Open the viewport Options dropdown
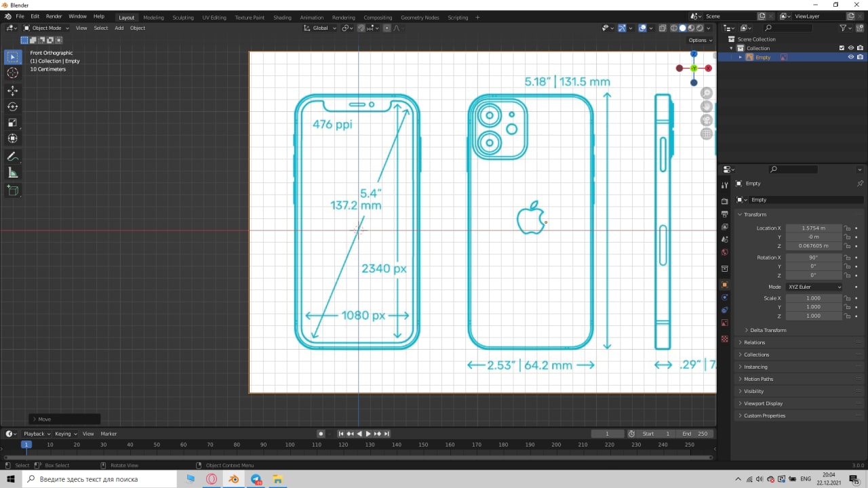Image resolution: width=868 pixels, height=488 pixels. point(701,40)
